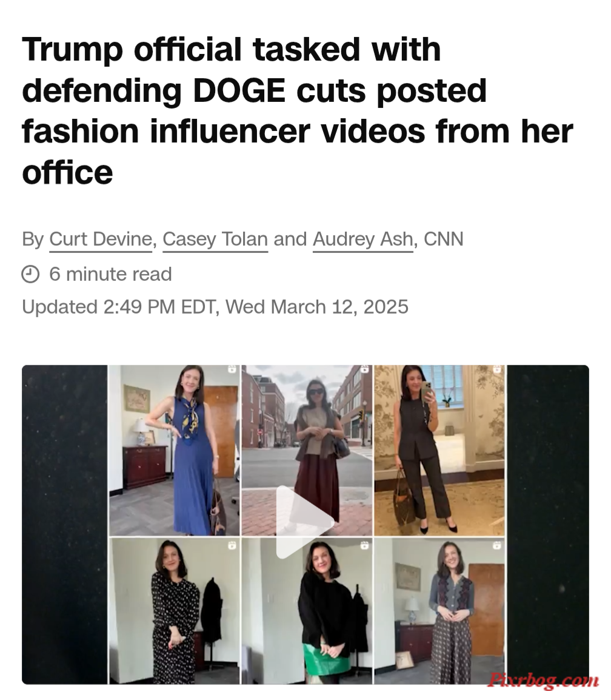Viewport: 611px width, 700px height.
Task: Open Casey Tolan author link
Action: click(x=215, y=239)
